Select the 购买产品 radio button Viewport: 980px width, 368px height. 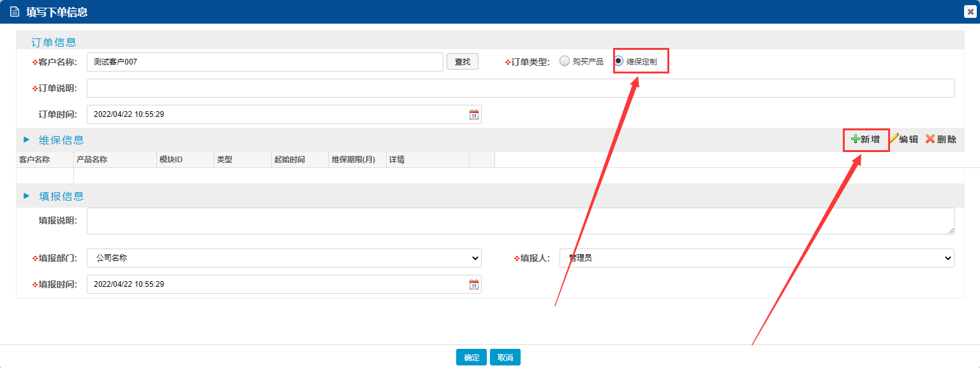pyautogui.click(x=564, y=61)
